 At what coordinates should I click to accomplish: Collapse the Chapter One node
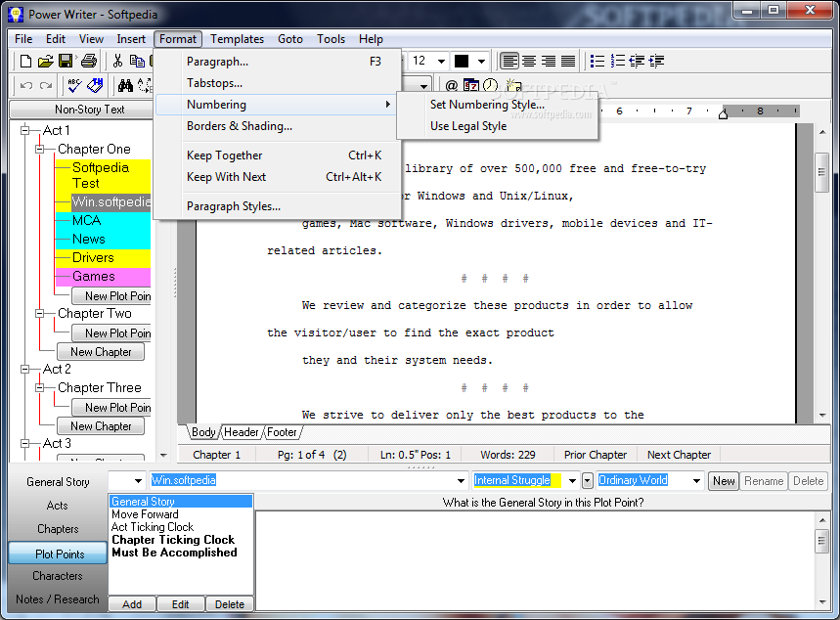[40, 149]
